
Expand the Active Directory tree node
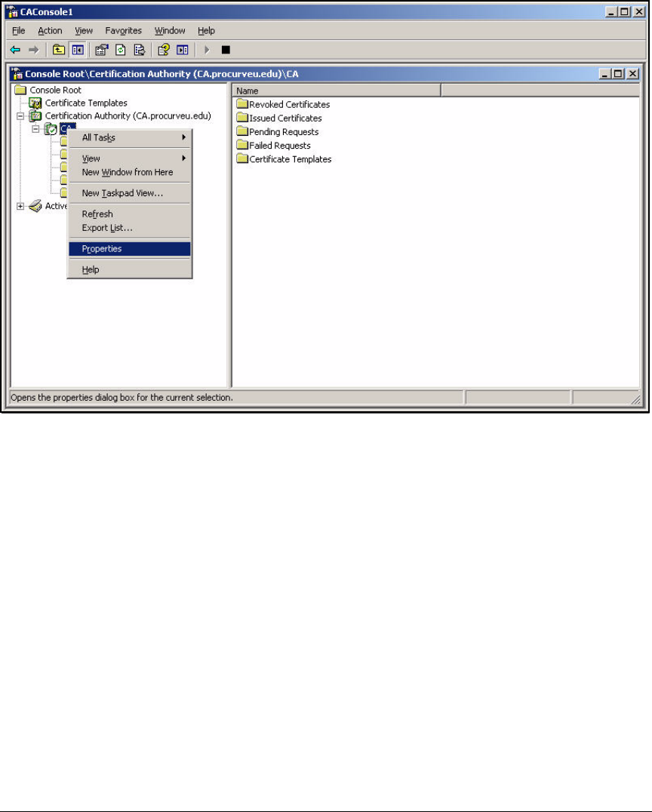click(20, 206)
